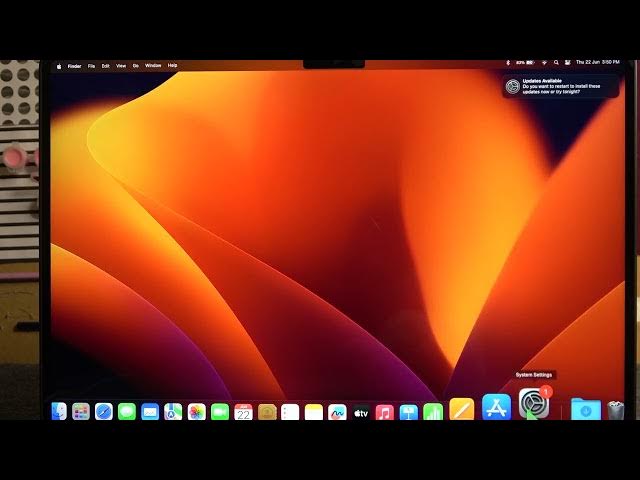Open Numbers from the Dock
The width and height of the screenshot is (640, 480).
point(433,411)
